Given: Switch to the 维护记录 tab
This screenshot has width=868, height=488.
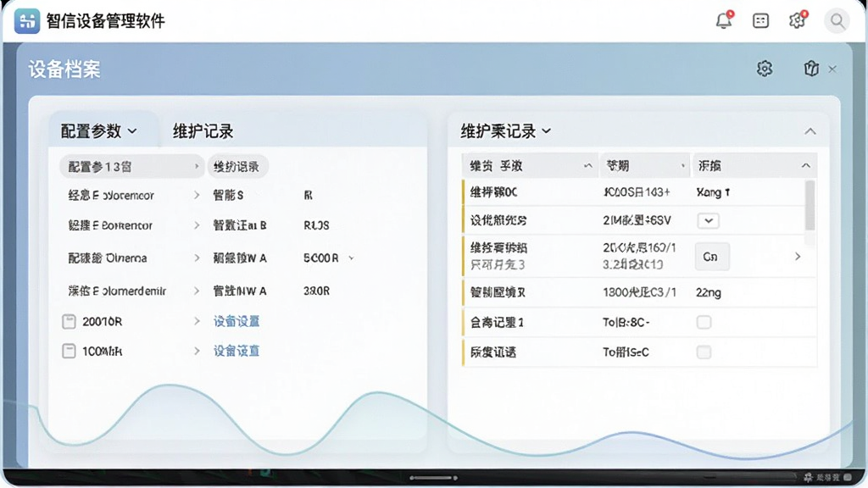Looking at the screenshot, I should 203,131.
